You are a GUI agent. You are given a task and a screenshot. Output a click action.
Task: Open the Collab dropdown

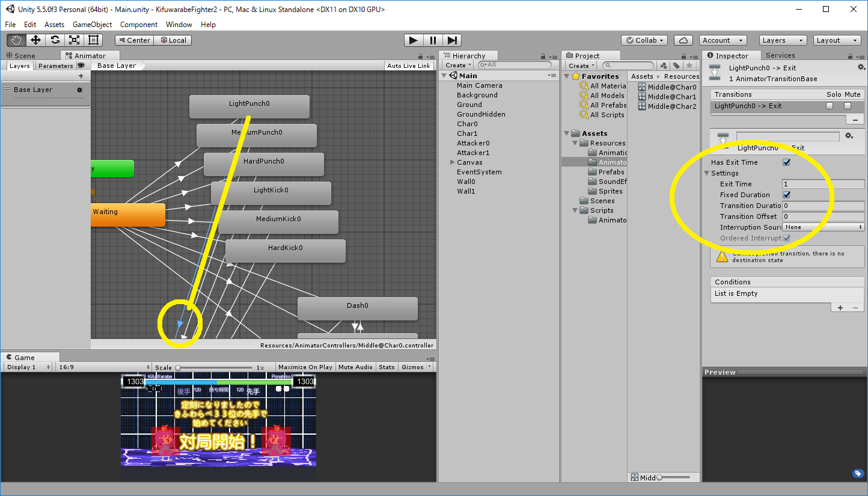click(644, 40)
